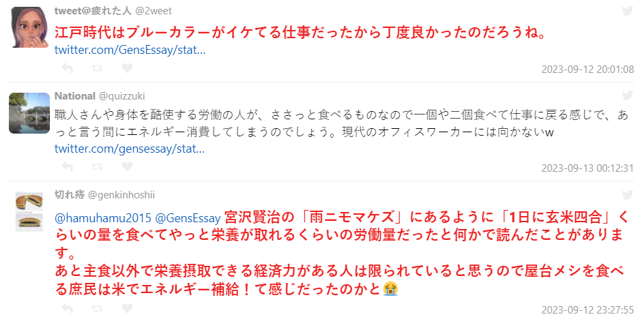Click Twitter bird icon on National's tweet
The width and height of the screenshot is (644, 319).
coord(628,95)
